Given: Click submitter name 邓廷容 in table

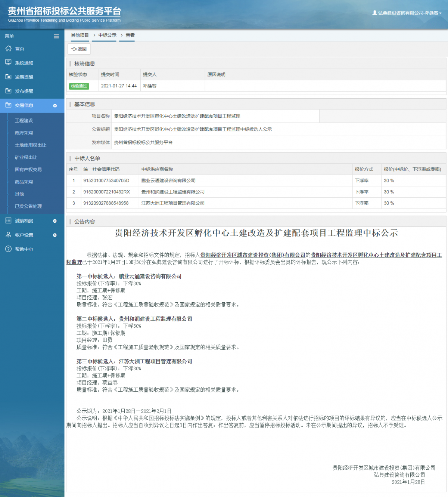Looking at the screenshot, I should [150, 86].
